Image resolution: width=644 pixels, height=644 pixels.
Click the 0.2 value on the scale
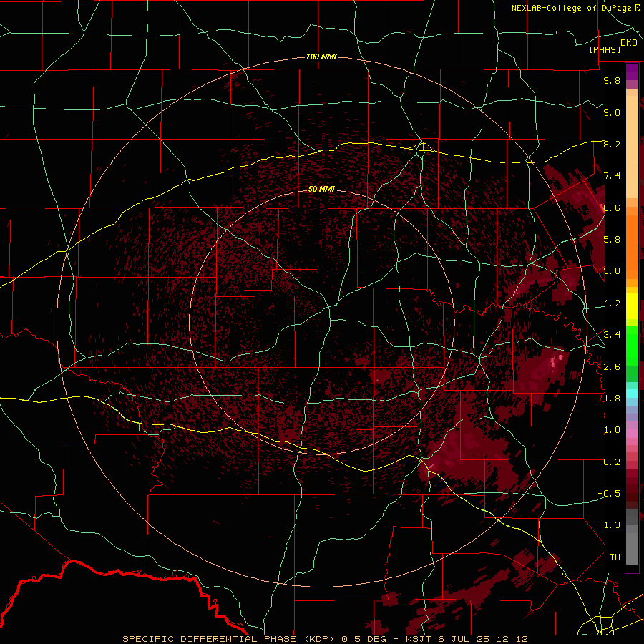612,462
